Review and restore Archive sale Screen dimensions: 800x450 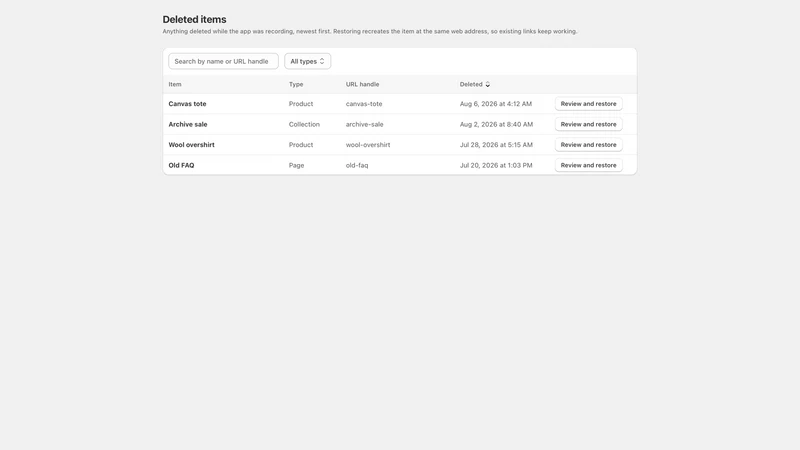point(588,124)
